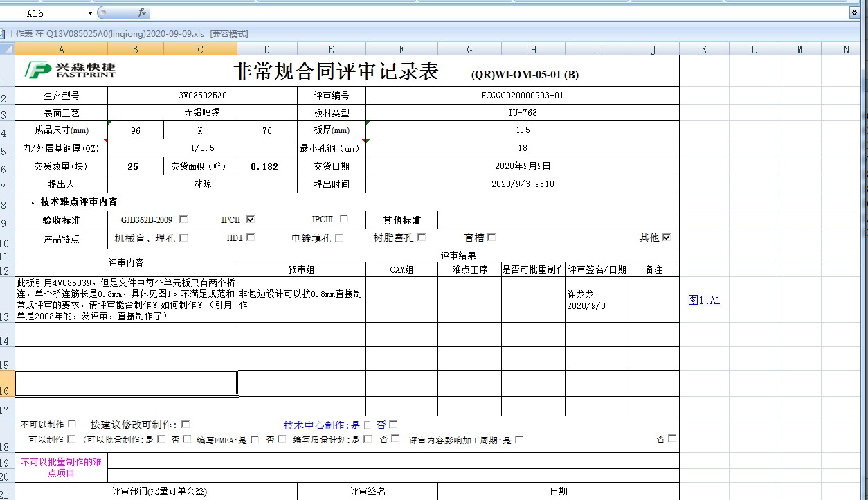Screen dimensions: 868x500
Task: Click delivery quantity value 25
Action: tap(136, 166)
